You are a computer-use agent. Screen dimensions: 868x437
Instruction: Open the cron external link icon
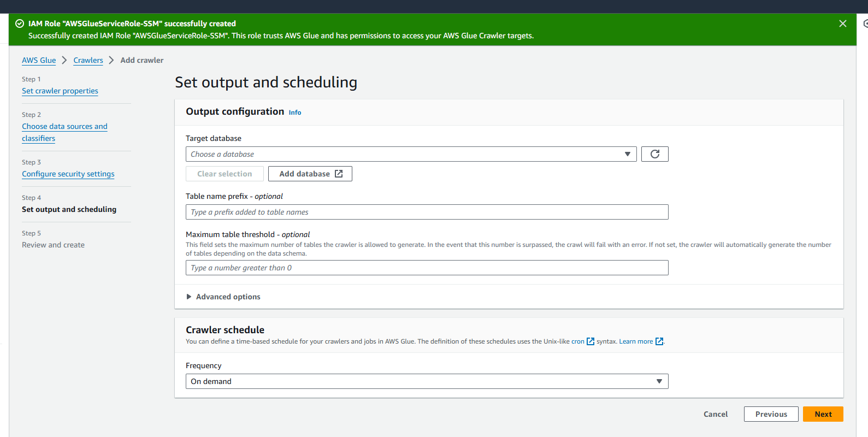tap(590, 341)
